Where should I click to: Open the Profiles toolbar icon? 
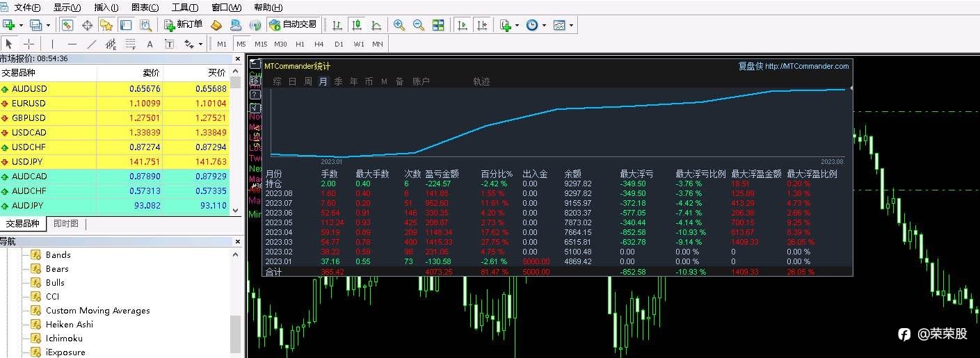click(35, 25)
